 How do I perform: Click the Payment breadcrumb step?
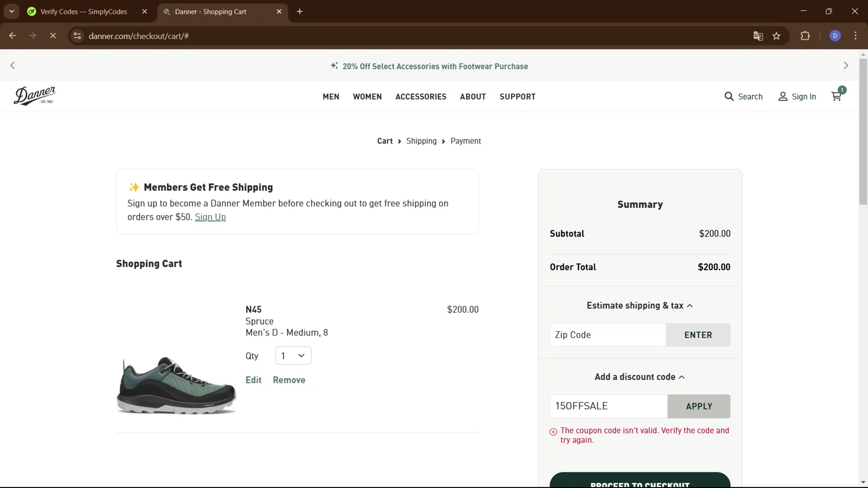click(466, 141)
